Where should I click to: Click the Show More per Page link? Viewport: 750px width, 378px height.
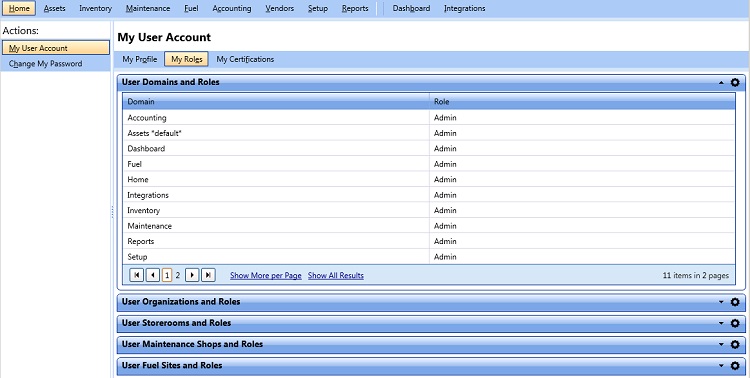265,276
